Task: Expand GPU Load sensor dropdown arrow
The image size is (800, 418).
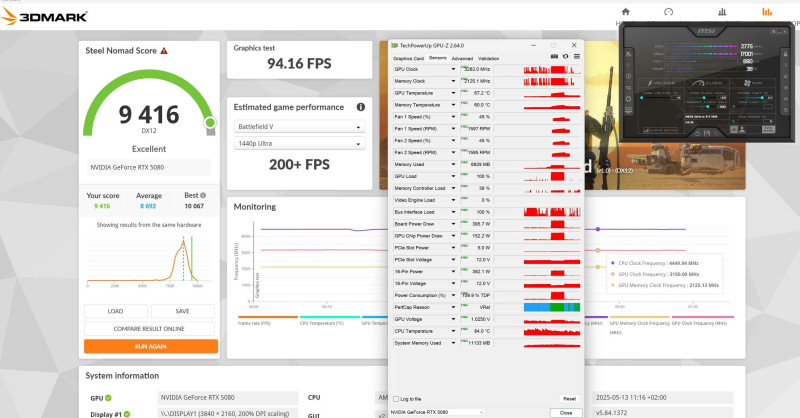Action: [453, 176]
